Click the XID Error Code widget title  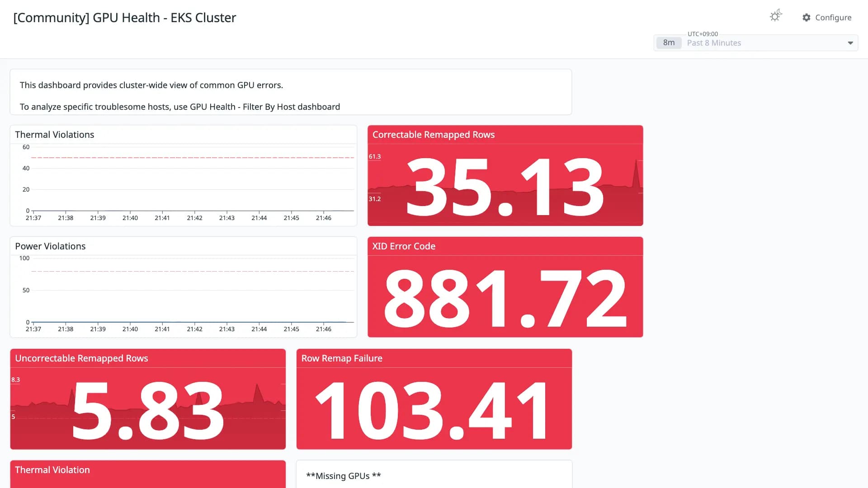click(x=404, y=246)
